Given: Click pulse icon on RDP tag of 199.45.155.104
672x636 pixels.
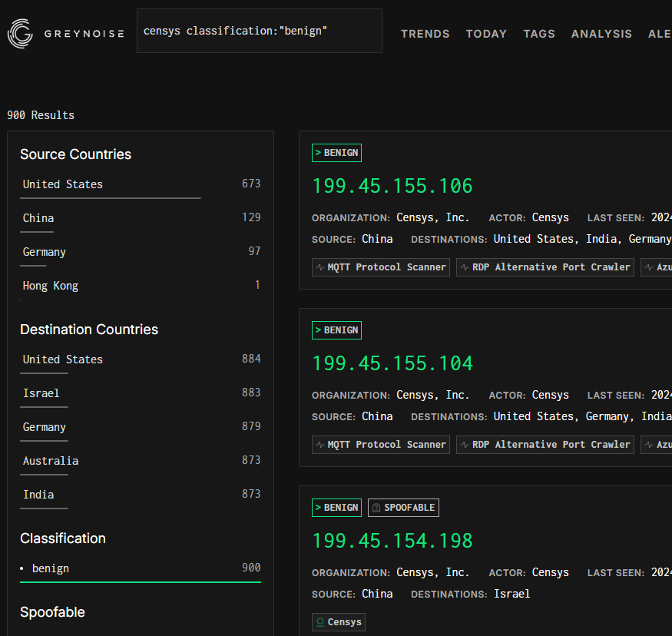Looking at the screenshot, I should pyautogui.click(x=465, y=445).
